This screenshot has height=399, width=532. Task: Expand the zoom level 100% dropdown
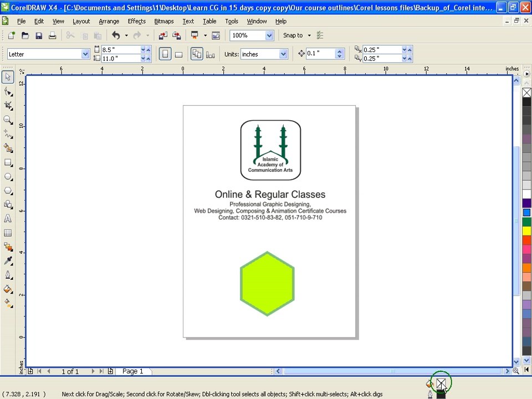[269, 35]
